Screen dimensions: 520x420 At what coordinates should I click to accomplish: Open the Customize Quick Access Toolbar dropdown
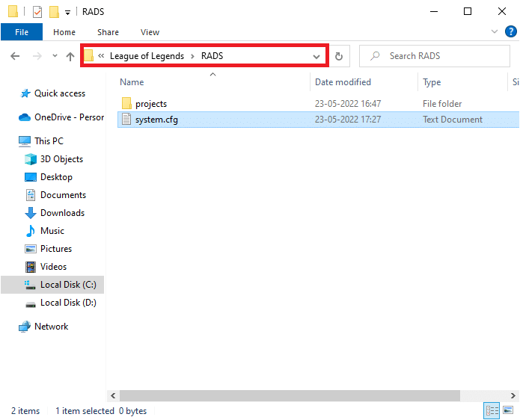pyautogui.click(x=67, y=13)
